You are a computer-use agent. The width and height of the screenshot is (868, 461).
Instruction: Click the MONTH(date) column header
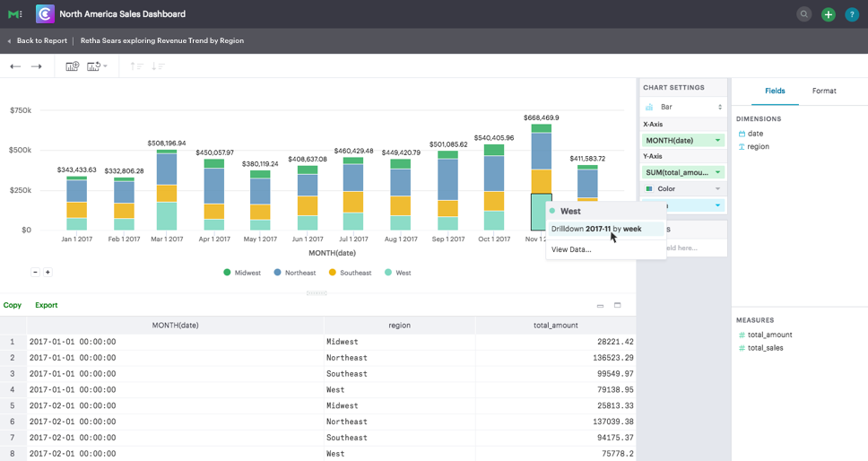click(175, 326)
